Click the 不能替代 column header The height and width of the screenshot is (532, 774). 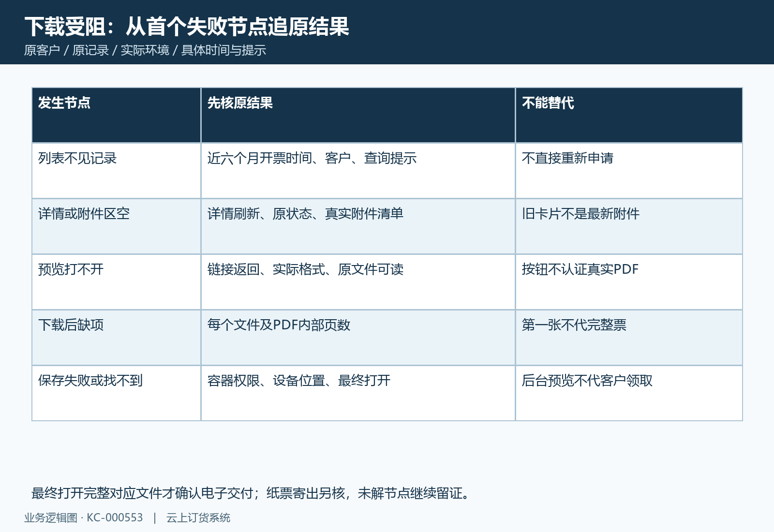(629, 115)
